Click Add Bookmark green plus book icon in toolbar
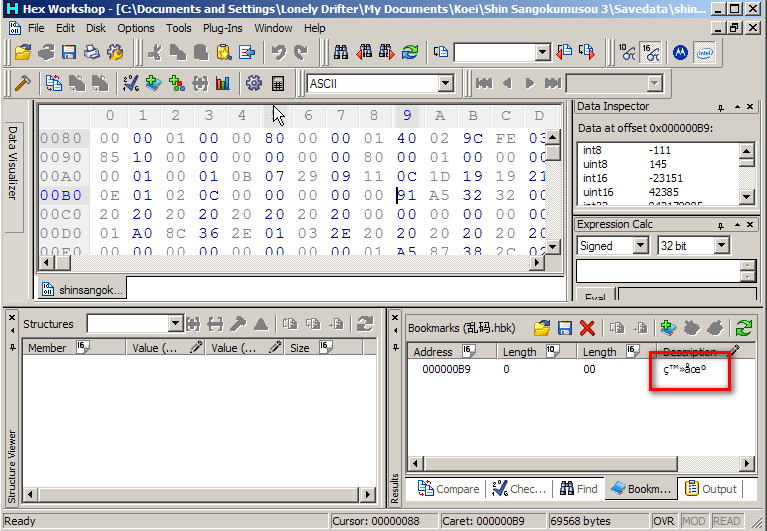Image resolution: width=767 pixels, height=531 pixels. [154, 84]
